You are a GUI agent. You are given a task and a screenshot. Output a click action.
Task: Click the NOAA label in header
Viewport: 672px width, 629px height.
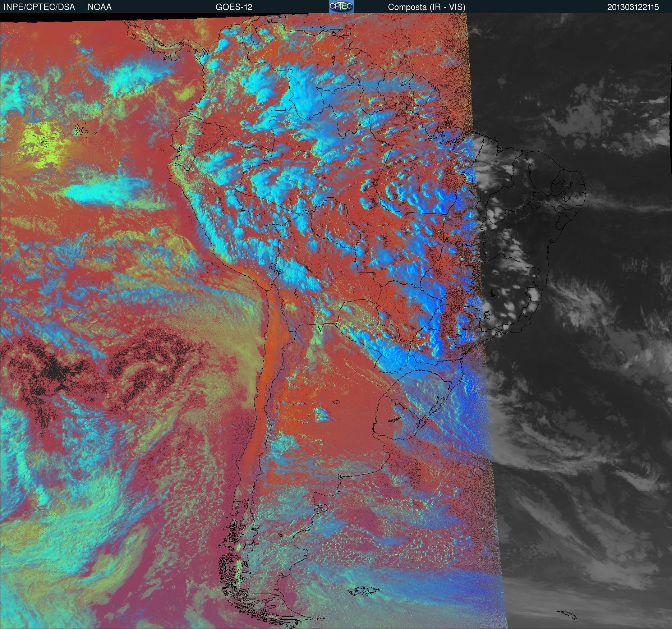click(x=100, y=7)
